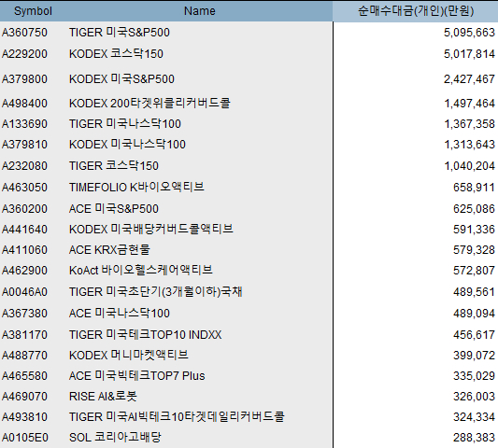The width and height of the screenshot is (498, 448).
Task: Click TIMEFOLIO K바이오액티브 name cell
Action: click(x=136, y=188)
